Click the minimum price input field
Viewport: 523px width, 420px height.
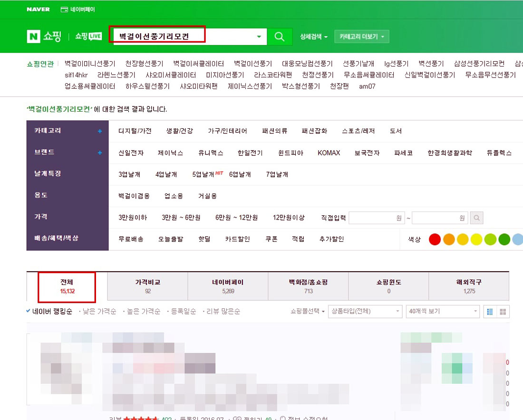(x=377, y=218)
